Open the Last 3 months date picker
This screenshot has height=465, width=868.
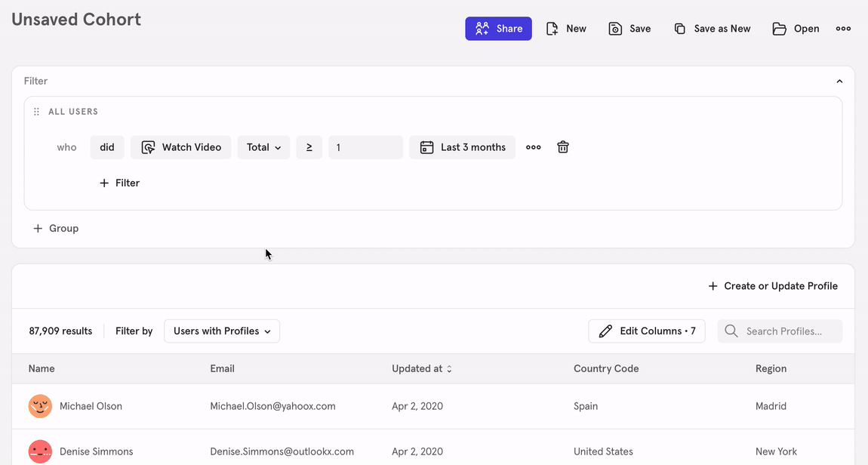[x=462, y=147]
